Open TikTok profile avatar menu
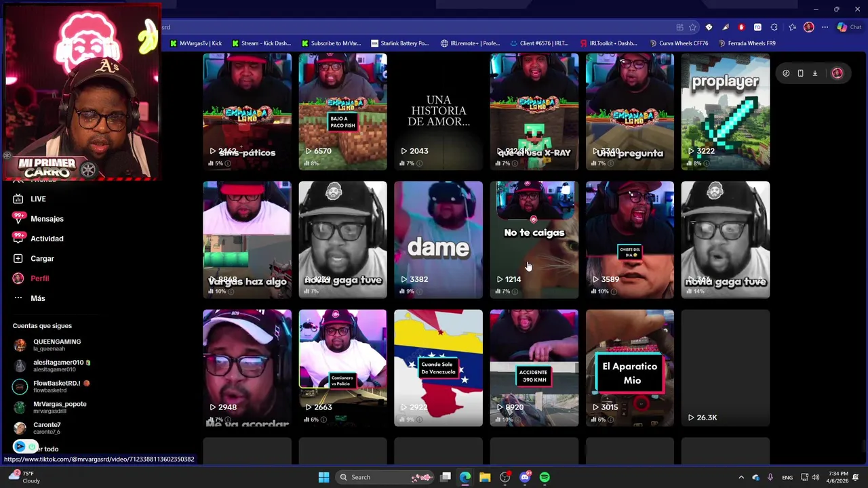 tap(837, 73)
